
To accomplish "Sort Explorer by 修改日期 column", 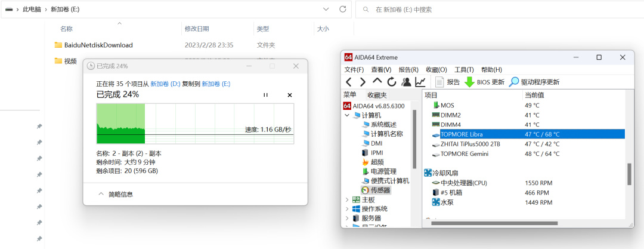I will tap(197, 29).
